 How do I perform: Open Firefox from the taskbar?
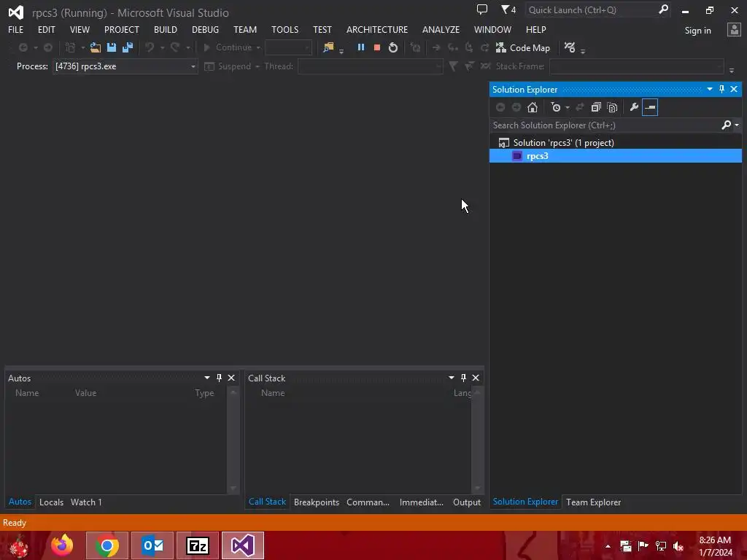(x=62, y=545)
